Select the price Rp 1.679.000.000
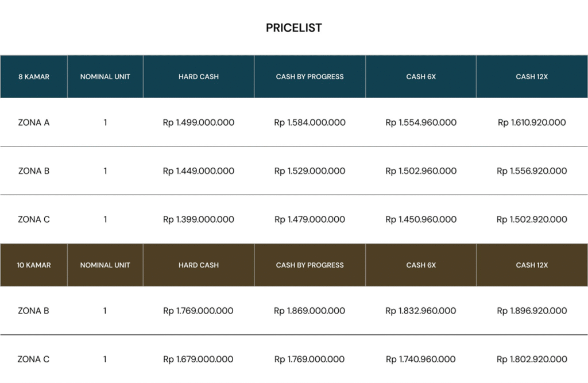Viewport: 588px width, 383px height. [198, 359]
